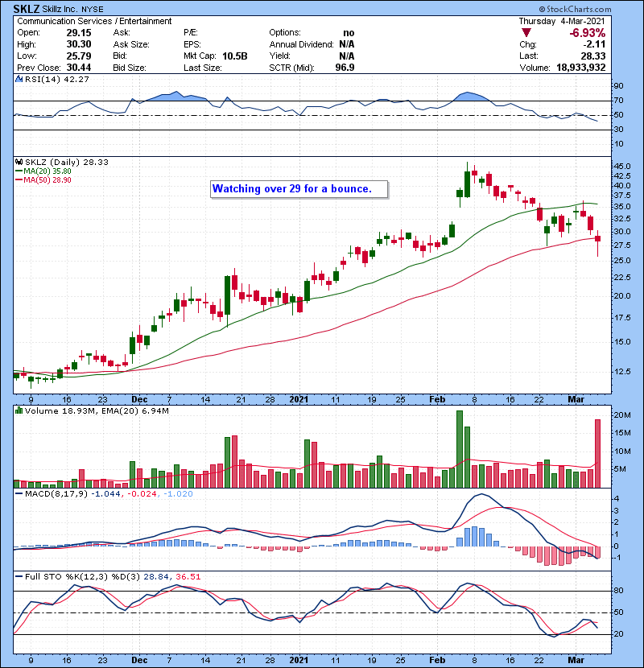Click the High value 30.30

pyautogui.click(x=78, y=44)
